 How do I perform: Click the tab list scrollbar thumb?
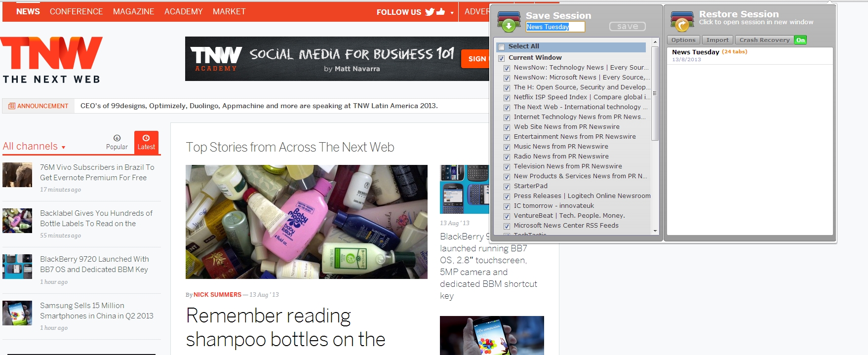point(655,93)
